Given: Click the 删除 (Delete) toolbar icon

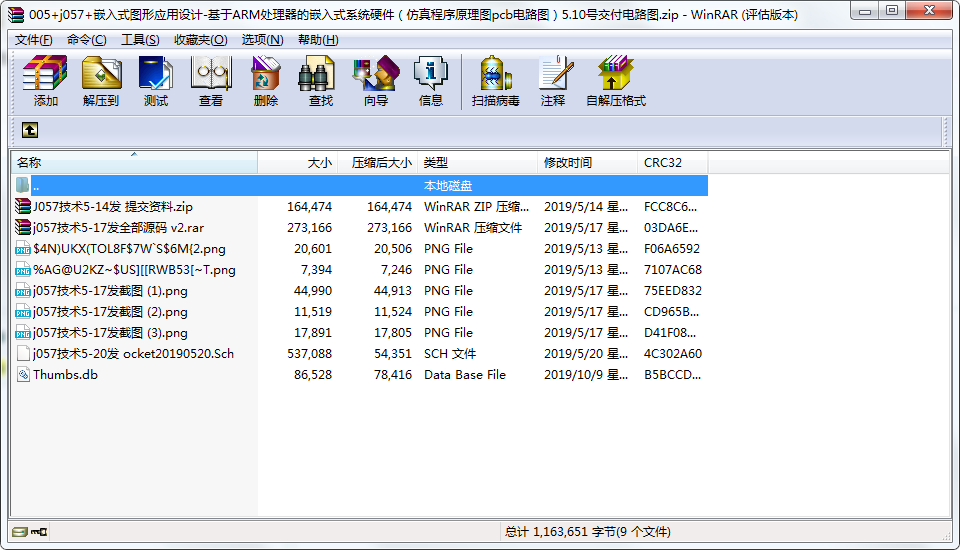Looking at the screenshot, I should click(x=266, y=80).
